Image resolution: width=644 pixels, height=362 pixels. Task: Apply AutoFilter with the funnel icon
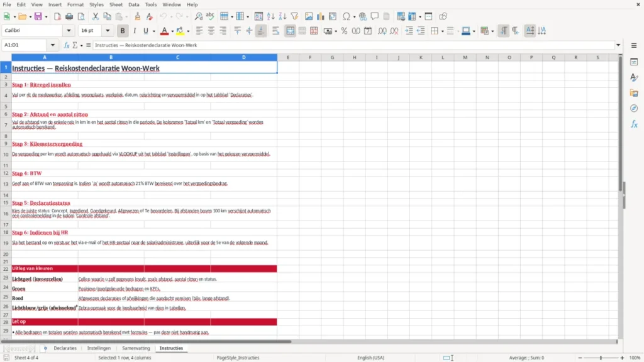(294, 16)
